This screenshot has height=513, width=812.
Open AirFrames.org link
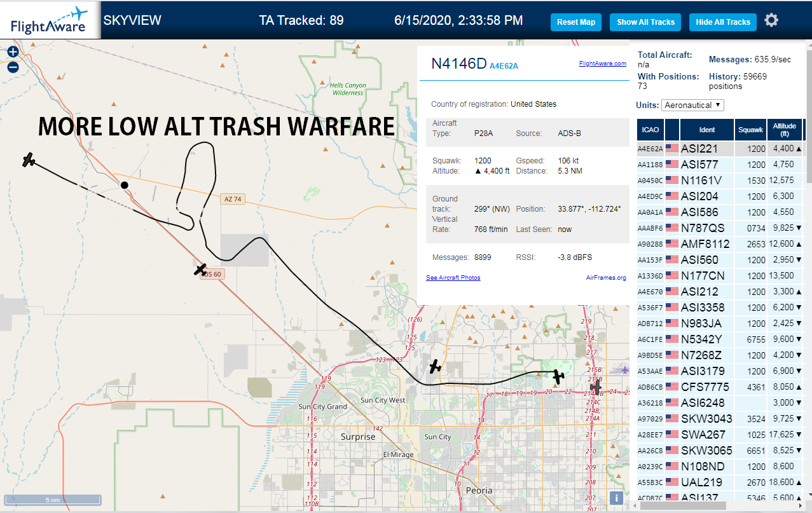(x=606, y=278)
